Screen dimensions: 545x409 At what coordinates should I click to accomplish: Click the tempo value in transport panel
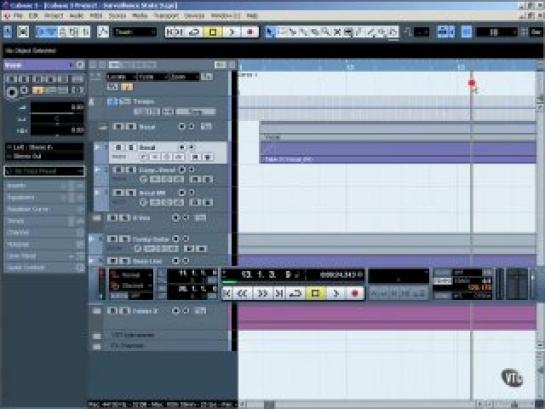point(480,288)
